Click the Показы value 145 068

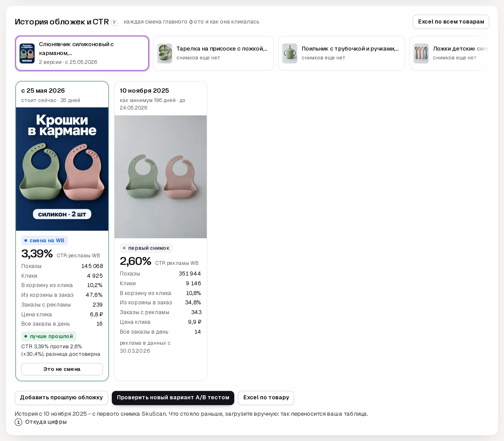[x=92, y=266]
